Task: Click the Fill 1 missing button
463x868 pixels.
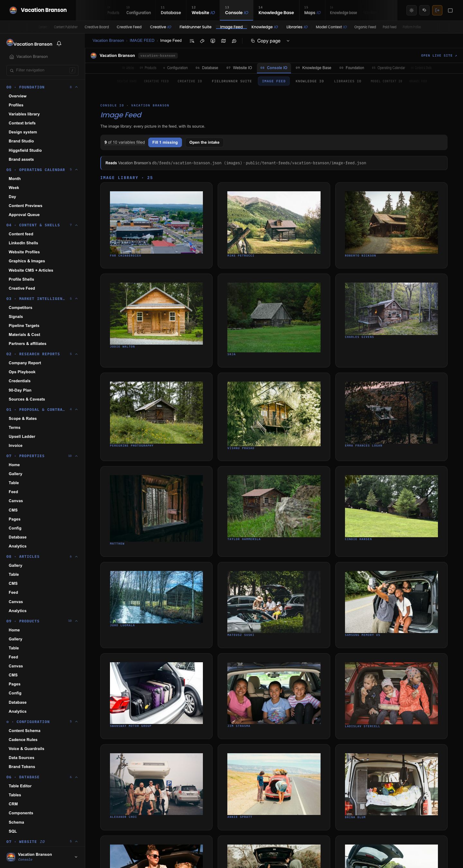Action: 165,142
